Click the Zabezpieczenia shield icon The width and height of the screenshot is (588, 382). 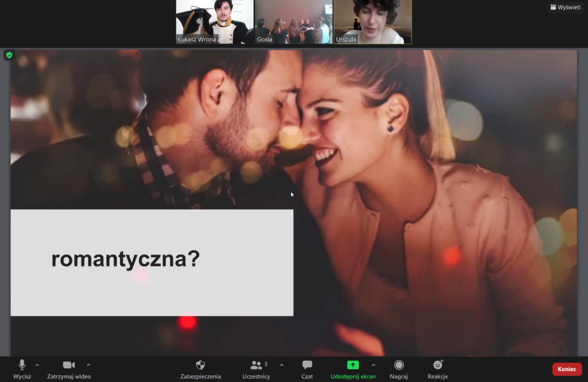click(x=200, y=365)
